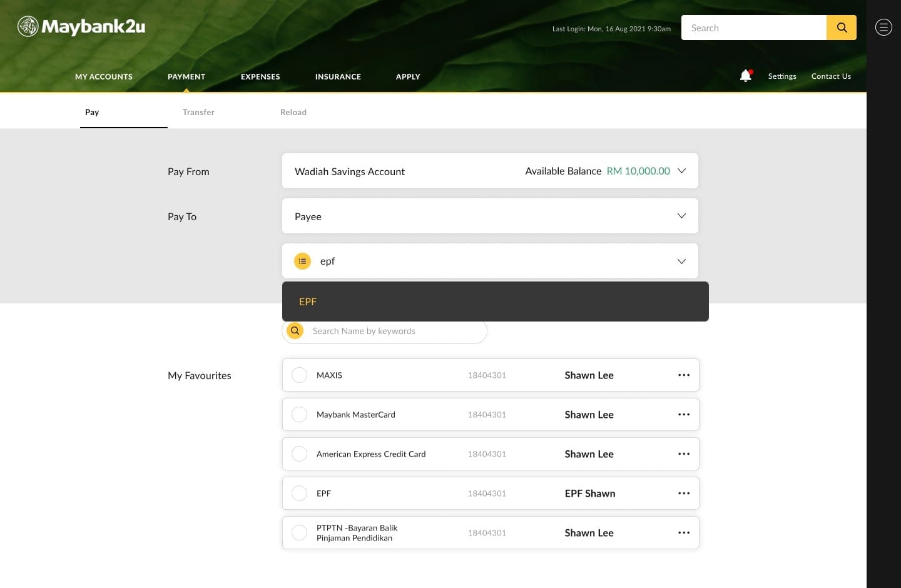Select the American Express Credit Card radio button
Viewport: 901px width, 588px height.
pos(299,454)
